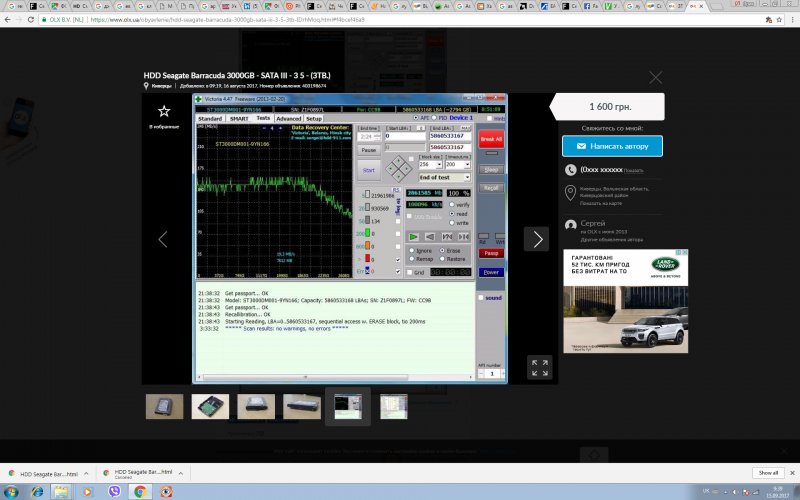Viewport: 800px width, 500px height.
Task: Go to previous photo with left arrow
Action: [163, 239]
